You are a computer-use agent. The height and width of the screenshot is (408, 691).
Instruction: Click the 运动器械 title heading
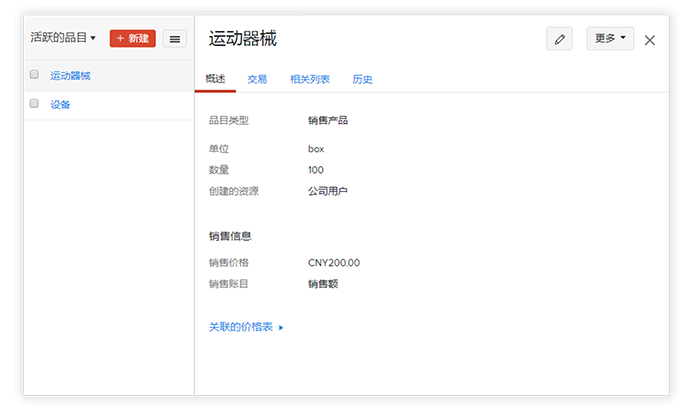(242, 39)
